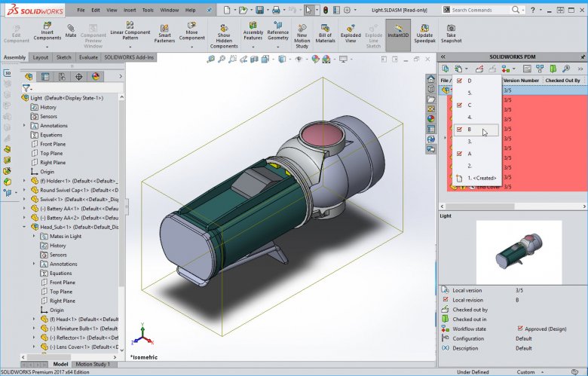Open the FeatureManager design tree tab
The height and width of the screenshot is (376, 588).
click(x=29, y=77)
